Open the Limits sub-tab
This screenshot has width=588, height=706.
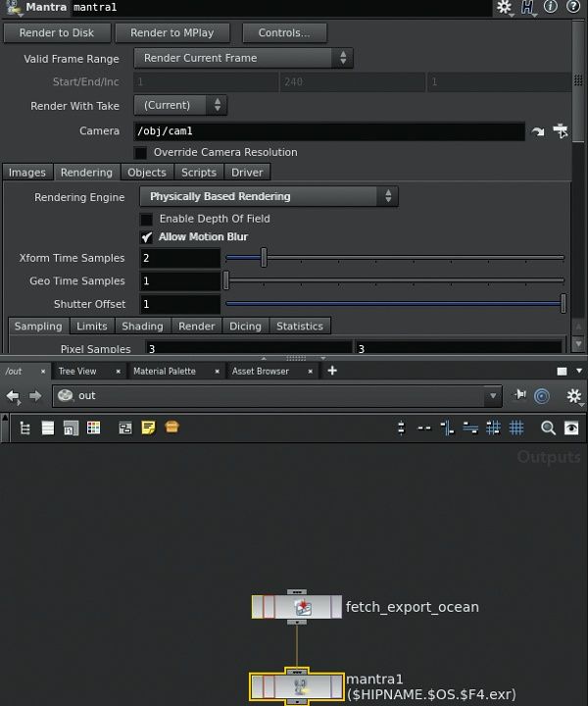[92, 326]
